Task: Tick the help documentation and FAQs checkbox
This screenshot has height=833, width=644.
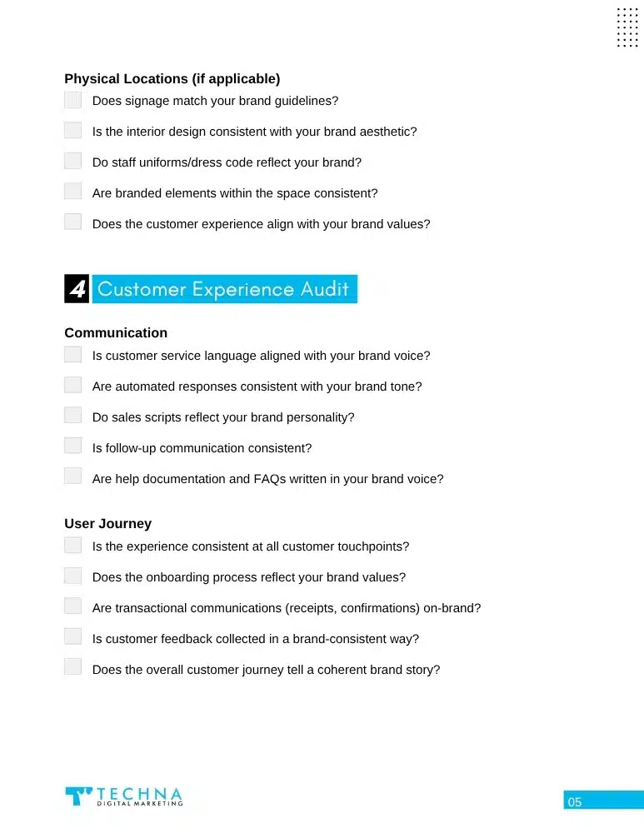Action: click(x=73, y=476)
